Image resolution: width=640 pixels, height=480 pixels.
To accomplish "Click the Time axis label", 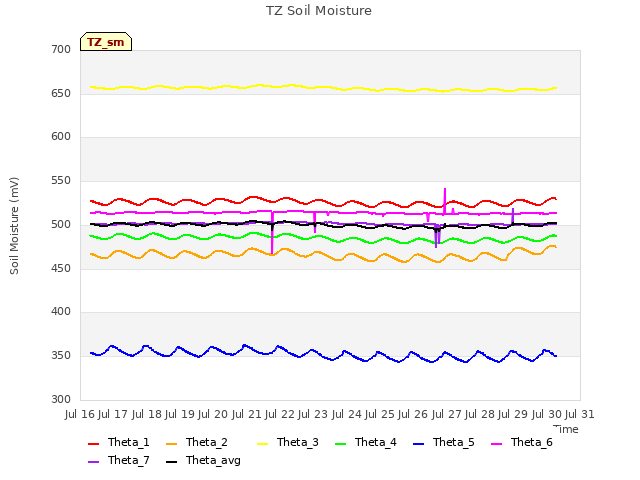I will tap(566, 429).
